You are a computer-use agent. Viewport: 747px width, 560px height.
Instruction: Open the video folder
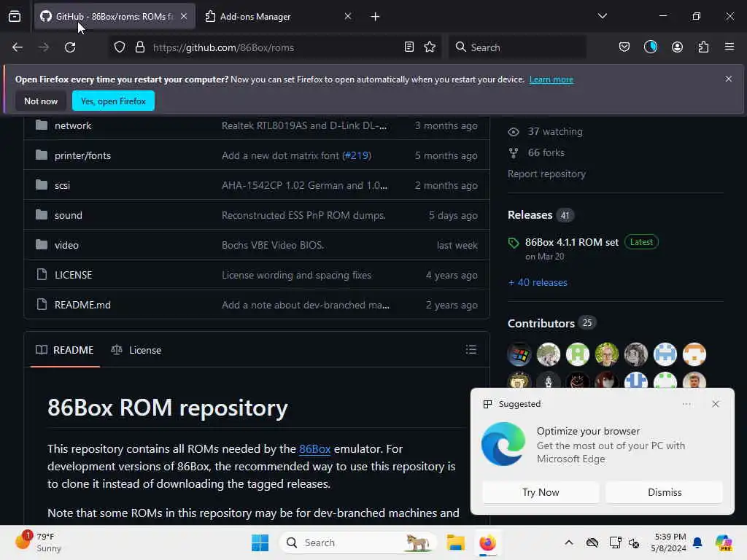click(x=66, y=245)
